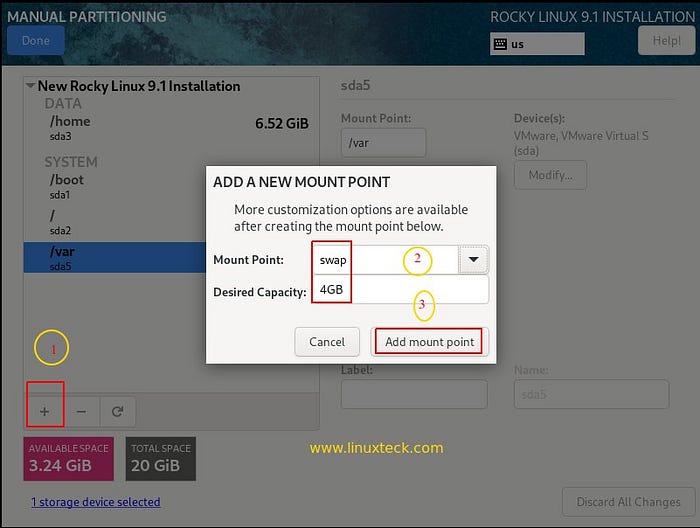Select the /var sda5 partition row
700x528 pixels.
tap(115, 258)
